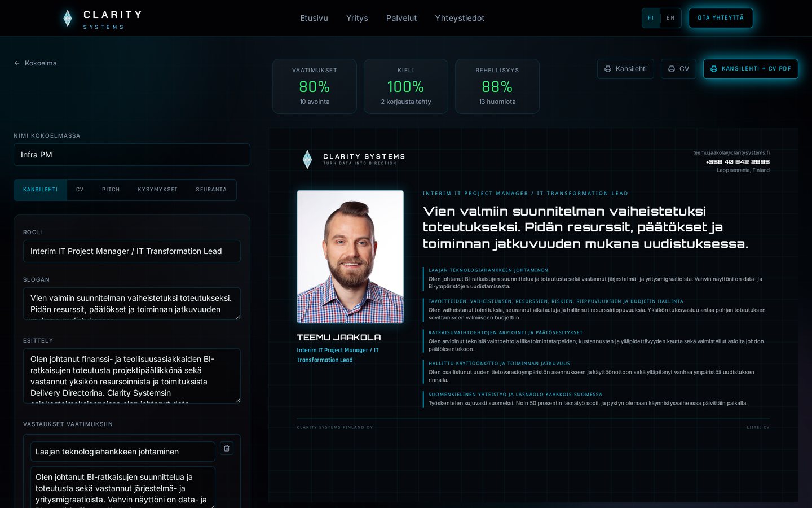Print the Kansilehti only
The width and height of the screenshot is (812, 508).
[x=625, y=69]
